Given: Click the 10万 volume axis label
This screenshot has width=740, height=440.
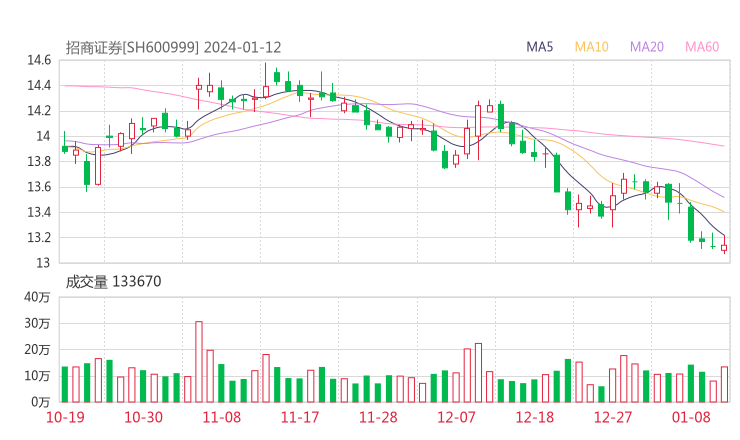Looking at the screenshot, I should click(37, 376).
